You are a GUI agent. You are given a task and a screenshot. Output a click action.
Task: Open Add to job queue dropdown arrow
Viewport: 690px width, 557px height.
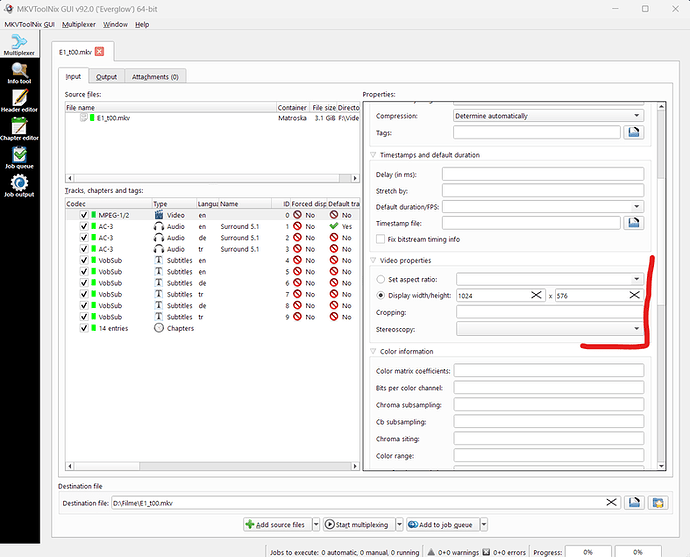tap(484, 524)
